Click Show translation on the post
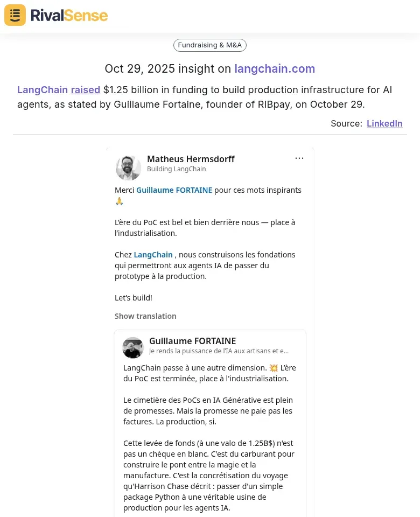Viewport: 420px width, 517px height. [145, 316]
